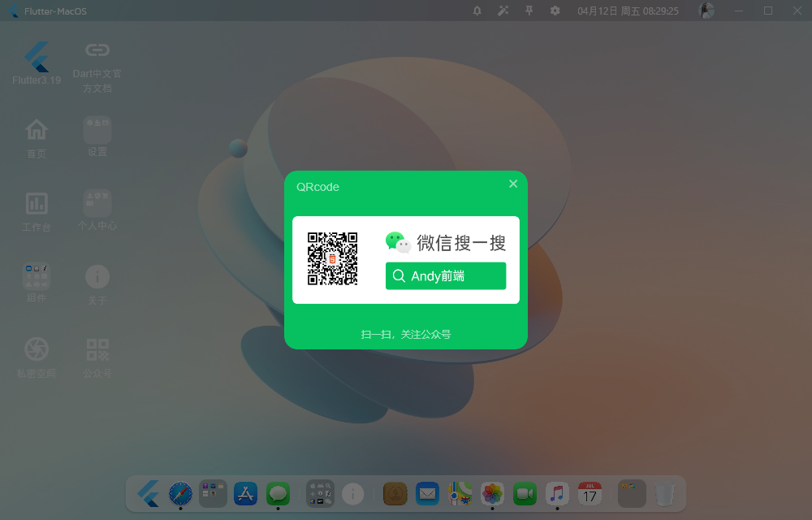Image resolution: width=812 pixels, height=520 pixels.
Task: Open the 设置 folder on desktop
Action: tap(97, 129)
